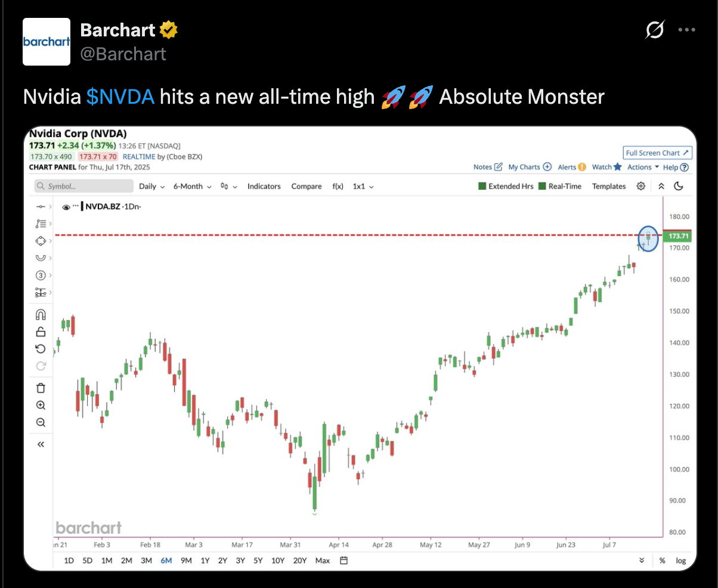Open the Daily frequency dropdown

(x=151, y=186)
